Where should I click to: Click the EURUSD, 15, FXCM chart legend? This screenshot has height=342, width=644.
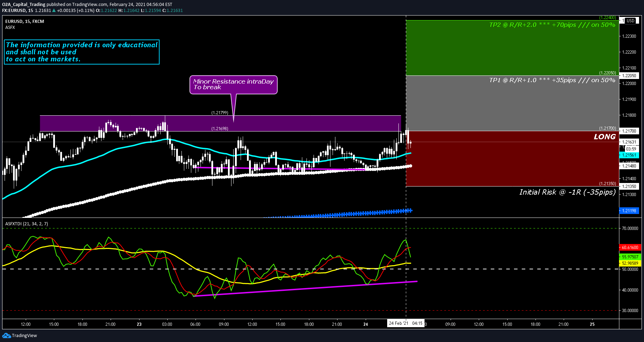(25, 22)
